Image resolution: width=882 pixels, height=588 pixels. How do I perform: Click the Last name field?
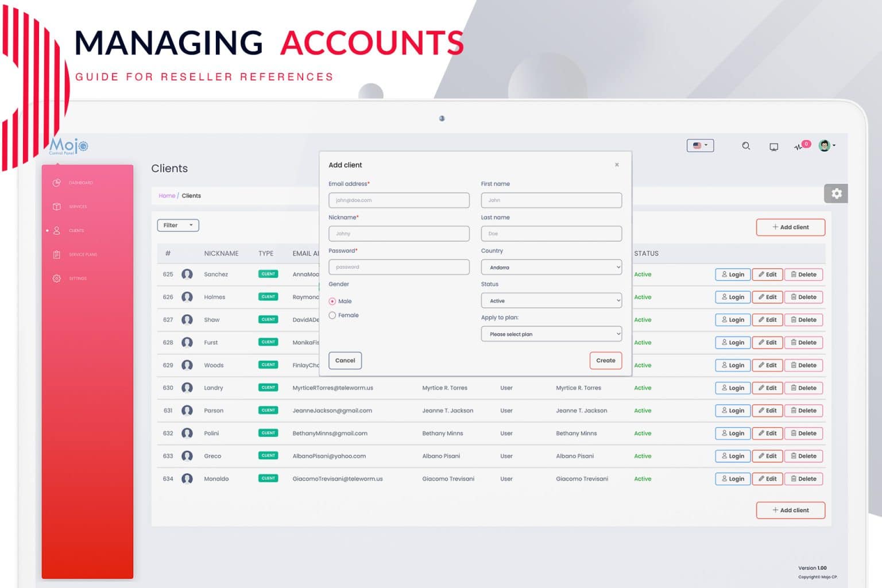pyautogui.click(x=551, y=234)
